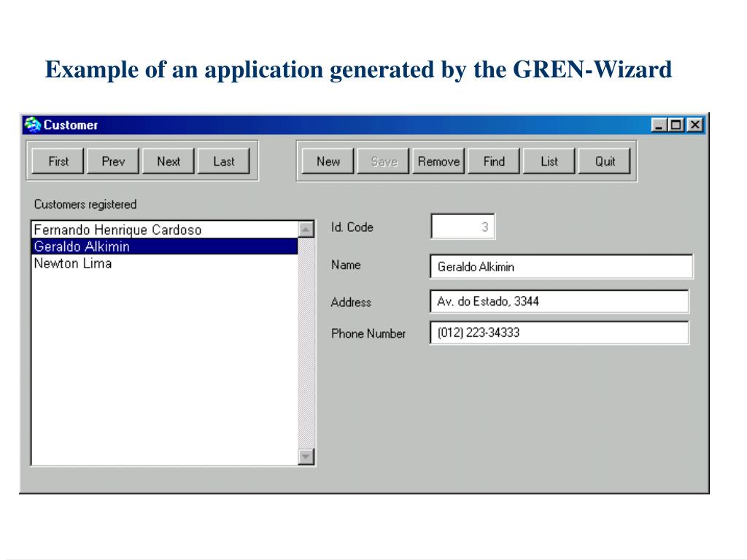Click the "Phone Number" label
This screenshot has height=560, width=747.
tap(368, 333)
